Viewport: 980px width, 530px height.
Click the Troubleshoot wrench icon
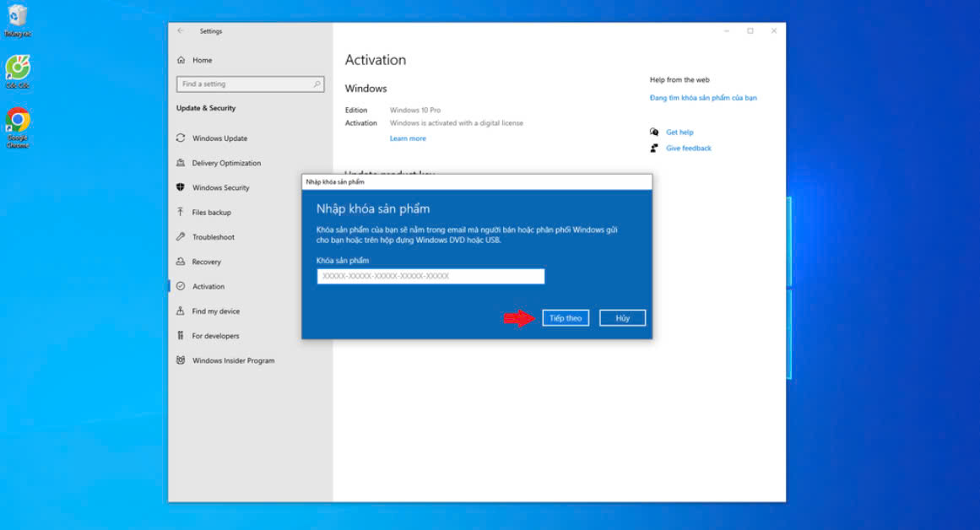[181, 236]
